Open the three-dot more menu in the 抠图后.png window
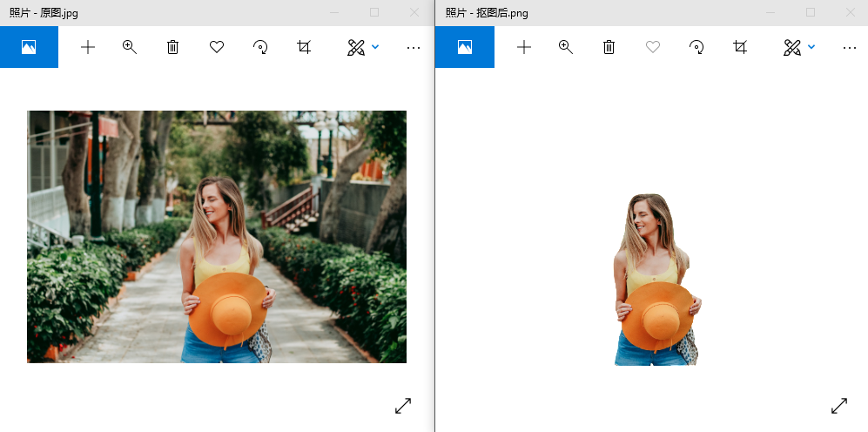This screenshot has height=432, width=868. [850, 47]
